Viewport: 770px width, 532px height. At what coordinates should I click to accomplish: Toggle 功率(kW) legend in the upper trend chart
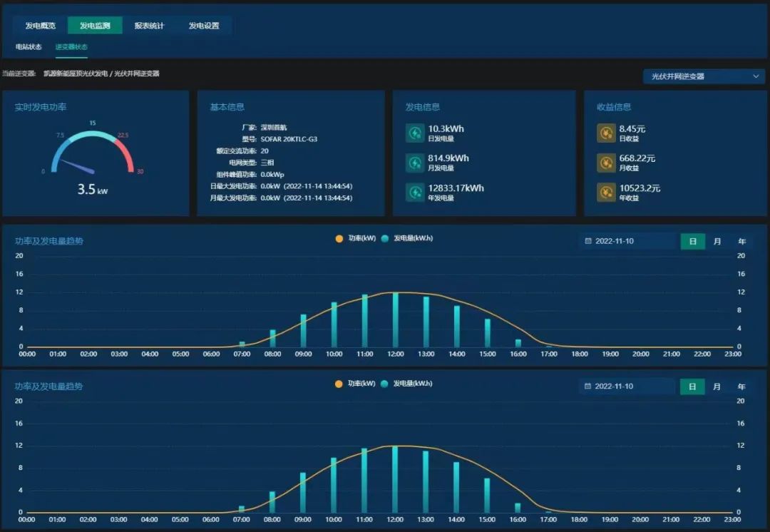coord(355,238)
